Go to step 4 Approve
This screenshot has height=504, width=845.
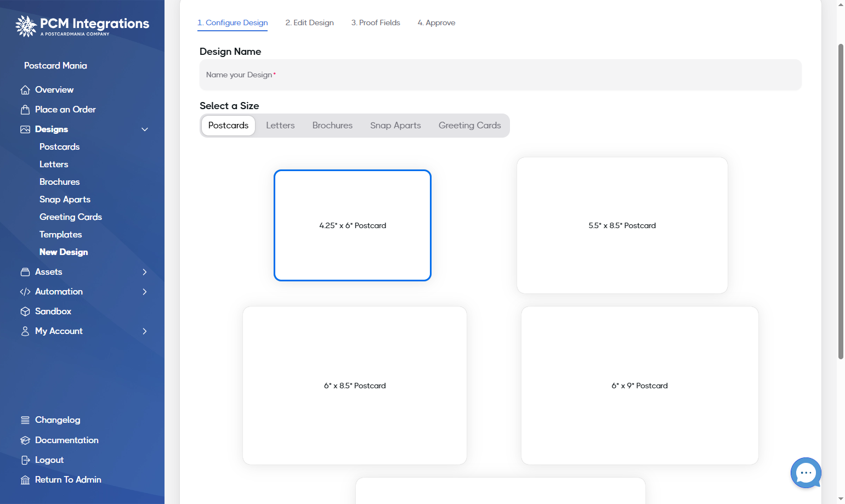(436, 22)
